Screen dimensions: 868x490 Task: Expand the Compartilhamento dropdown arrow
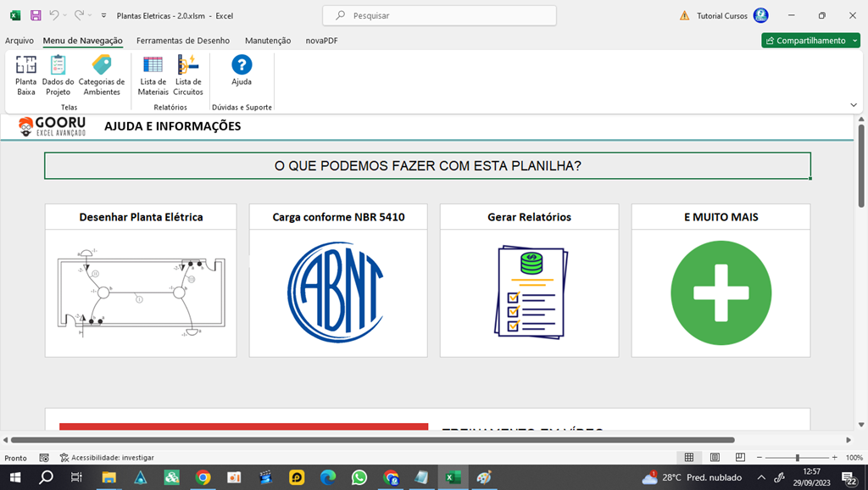point(855,41)
